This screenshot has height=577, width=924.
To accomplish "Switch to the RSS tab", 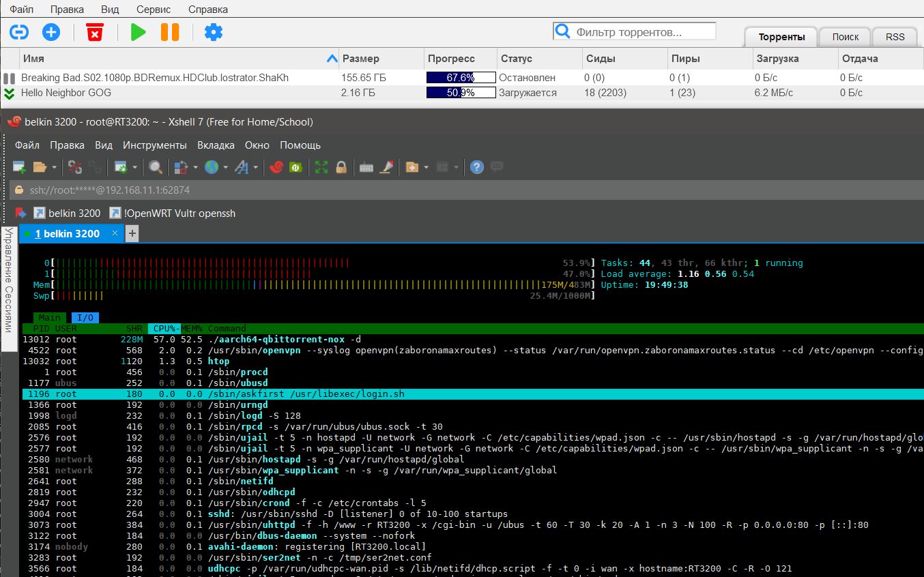I will pos(895,37).
